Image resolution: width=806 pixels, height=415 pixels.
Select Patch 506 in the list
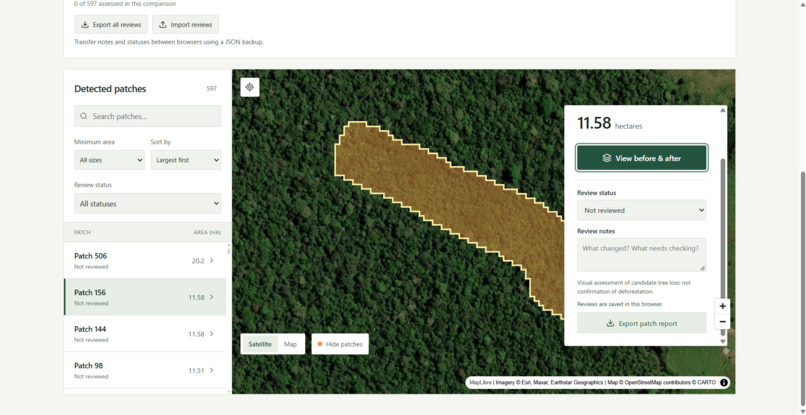tap(145, 261)
